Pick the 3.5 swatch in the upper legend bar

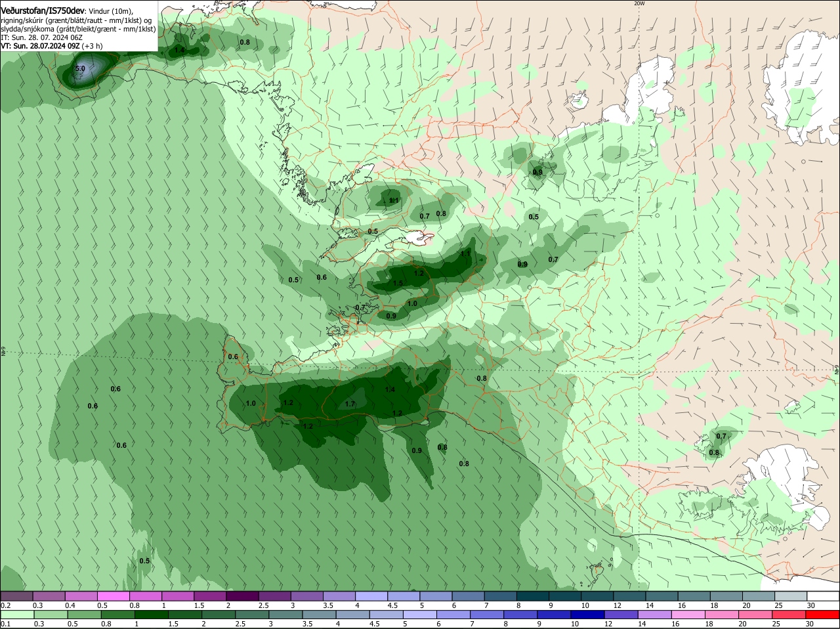pyautogui.click(x=339, y=596)
